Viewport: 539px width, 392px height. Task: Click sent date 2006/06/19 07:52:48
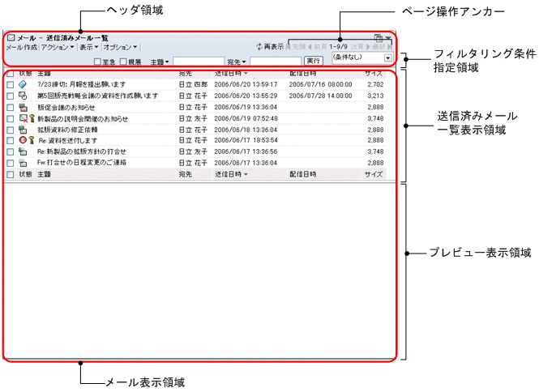(246, 118)
